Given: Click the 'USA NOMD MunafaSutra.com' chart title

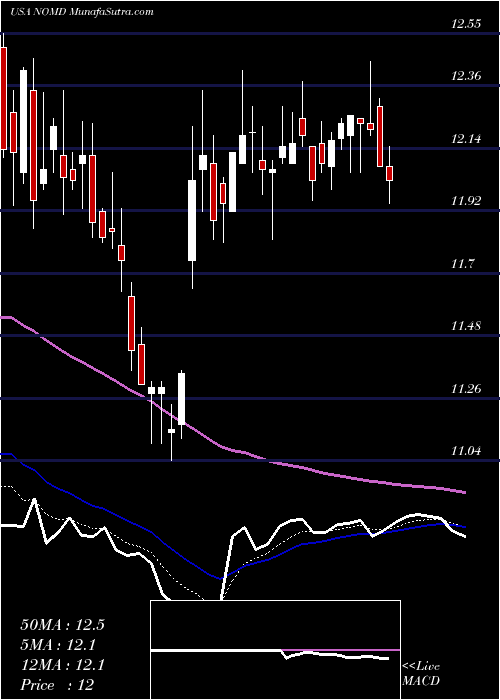Looking at the screenshot, I should pos(82,11).
